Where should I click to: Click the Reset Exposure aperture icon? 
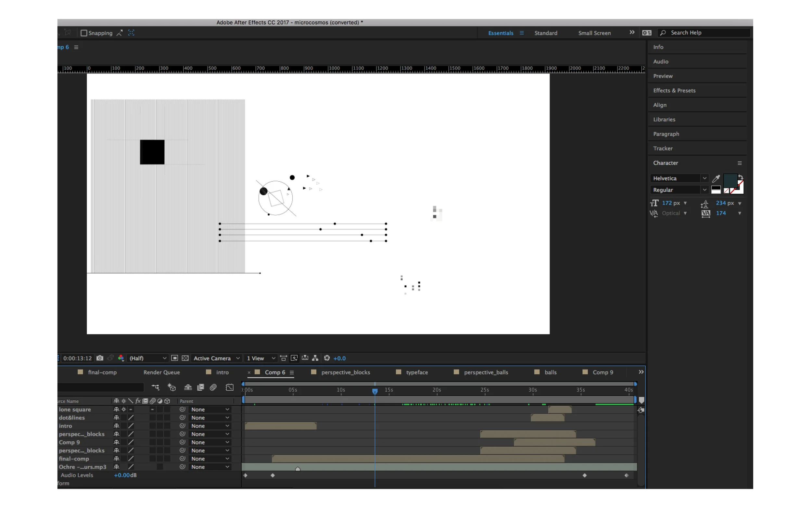pyautogui.click(x=327, y=358)
